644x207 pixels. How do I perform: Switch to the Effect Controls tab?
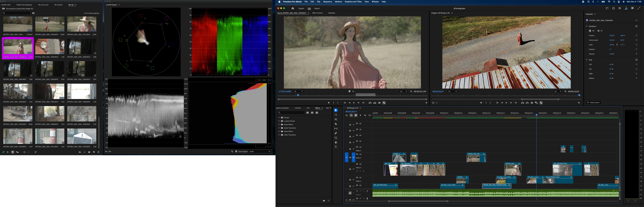tap(317, 13)
